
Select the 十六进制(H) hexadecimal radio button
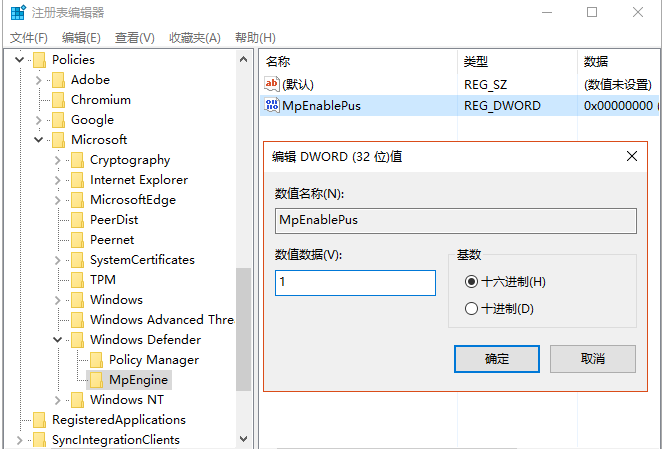point(472,282)
